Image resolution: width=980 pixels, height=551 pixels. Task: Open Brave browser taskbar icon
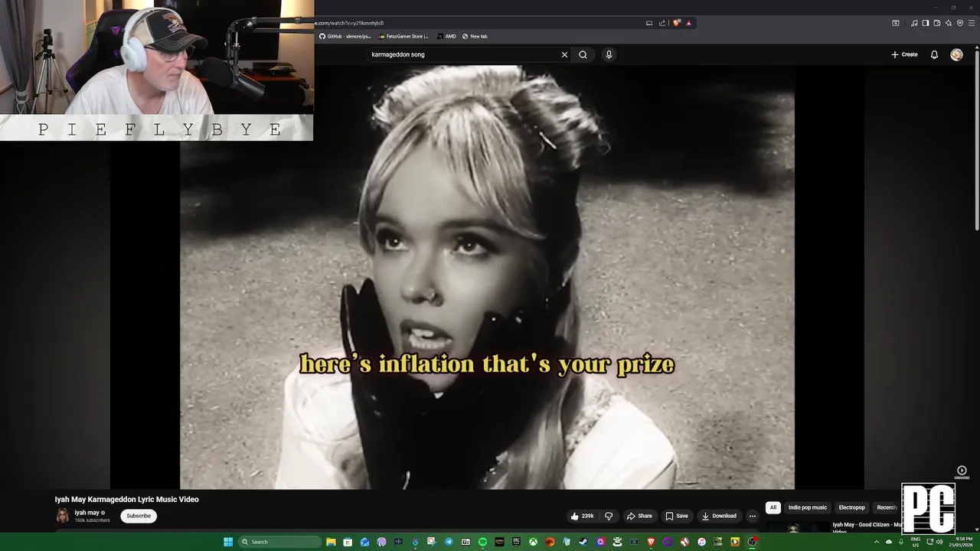pos(651,542)
